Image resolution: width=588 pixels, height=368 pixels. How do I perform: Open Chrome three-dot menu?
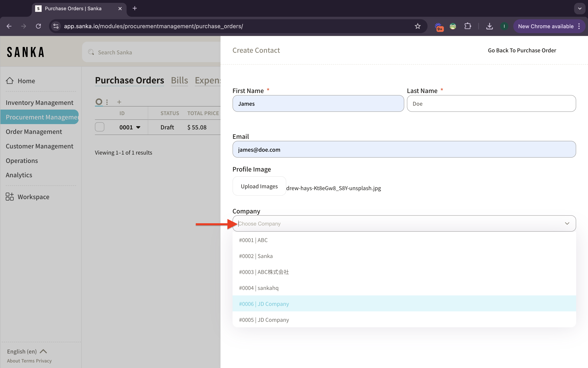click(579, 26)
